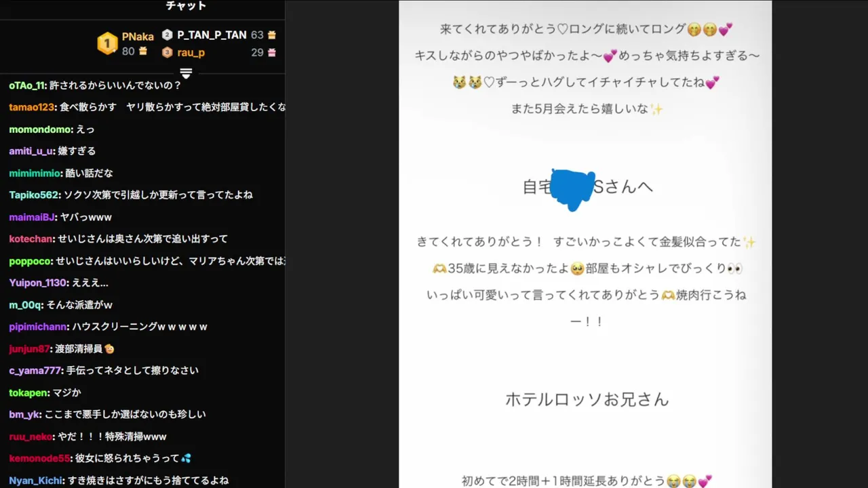
Task: Click the message 許されるからいいんでないの？
Action: pos(115,85)
